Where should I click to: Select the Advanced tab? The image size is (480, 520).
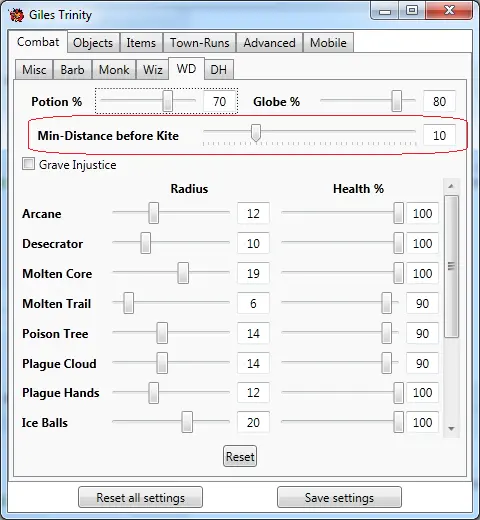269,43
